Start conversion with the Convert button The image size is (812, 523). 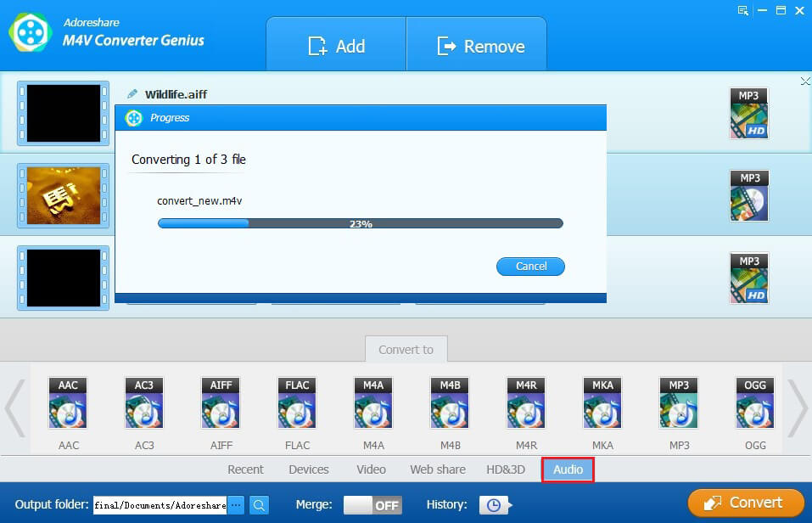[746, 503]
